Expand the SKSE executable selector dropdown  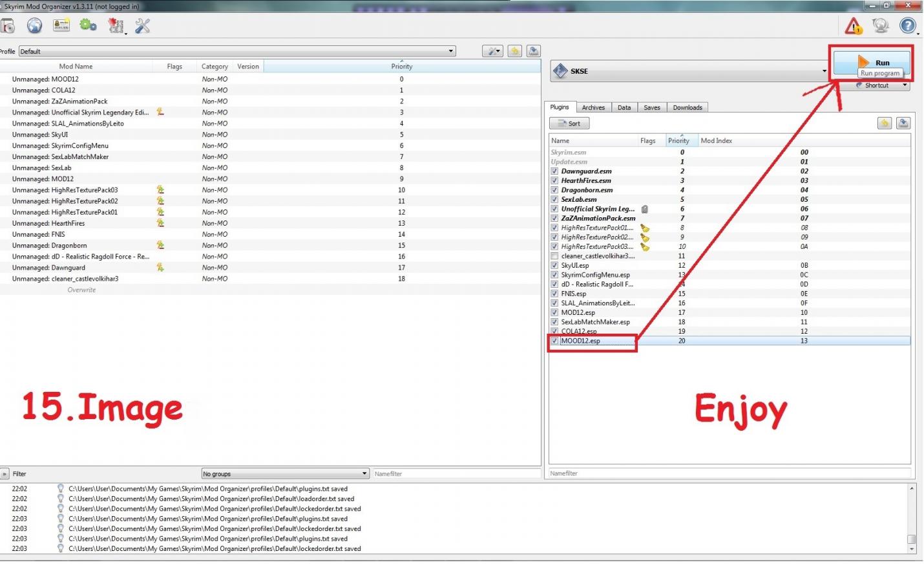[x=824, y=71]
